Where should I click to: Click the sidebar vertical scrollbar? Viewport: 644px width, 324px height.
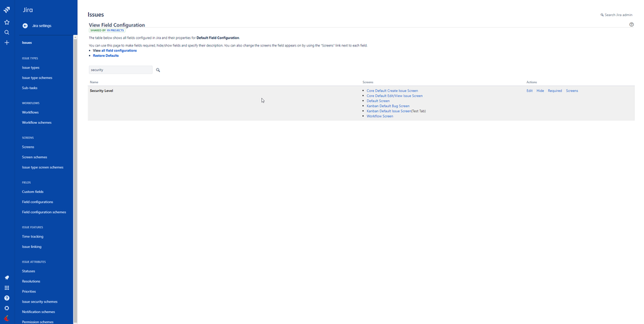pyautogui.click(x=75, y=179)
